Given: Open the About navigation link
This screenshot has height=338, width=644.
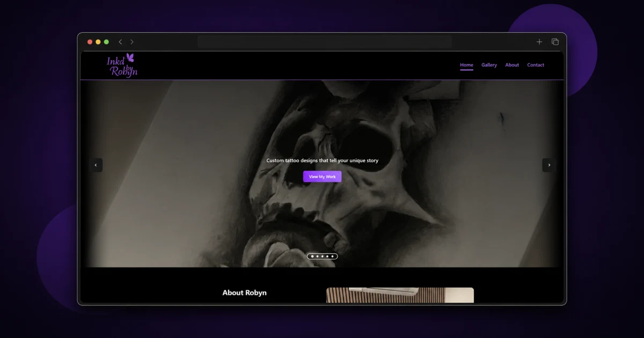Looking at the screenshot, I should [x=512, y=65].
